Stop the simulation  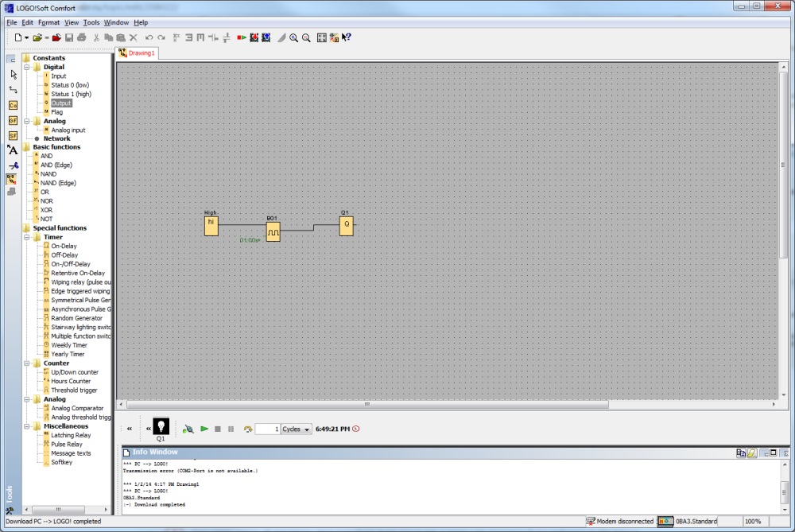tap(218, 429)
